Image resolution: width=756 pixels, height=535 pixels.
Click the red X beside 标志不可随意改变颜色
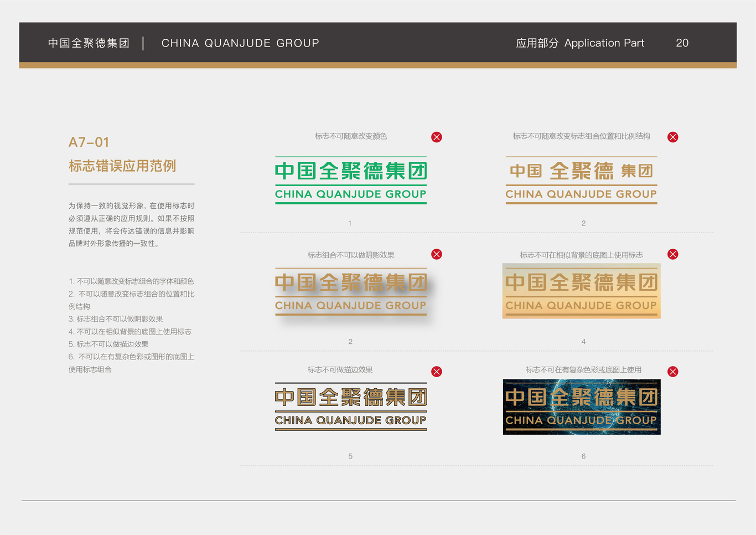(437, 137)
